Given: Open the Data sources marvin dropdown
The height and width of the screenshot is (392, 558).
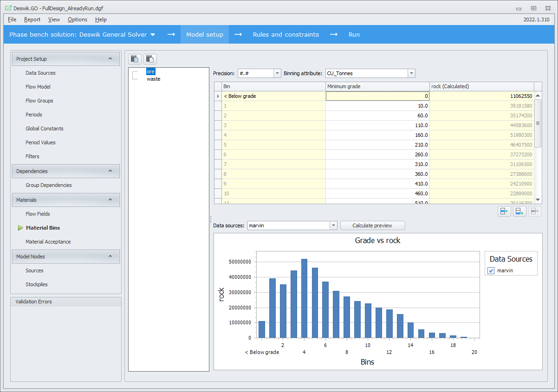Looking at the screenshot, I should [333, 225].
